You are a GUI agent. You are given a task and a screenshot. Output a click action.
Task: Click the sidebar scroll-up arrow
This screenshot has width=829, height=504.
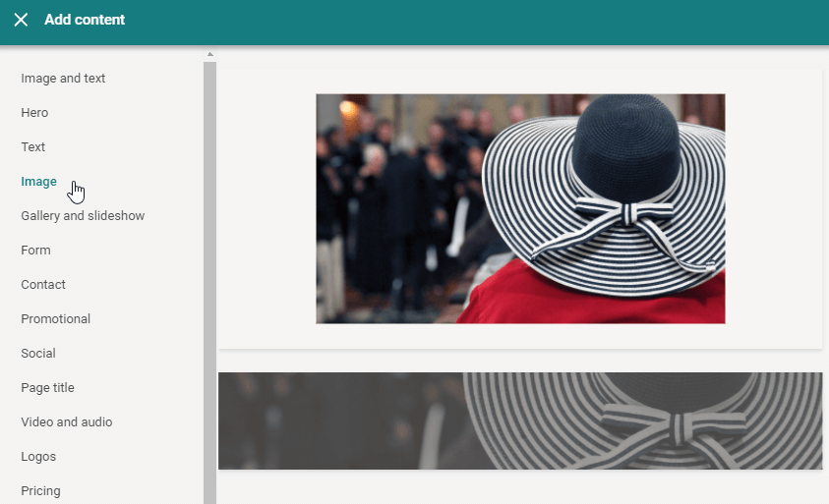(x=209, y=54)
